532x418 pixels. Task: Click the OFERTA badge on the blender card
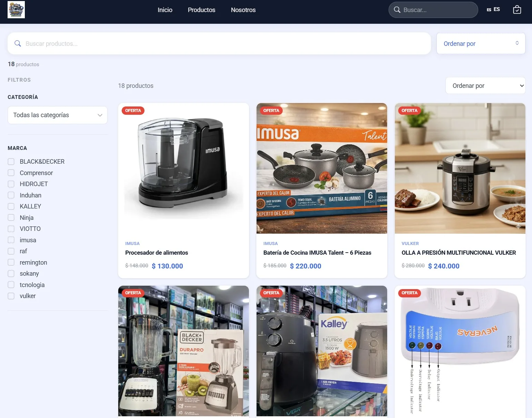[x=133, y=293]
